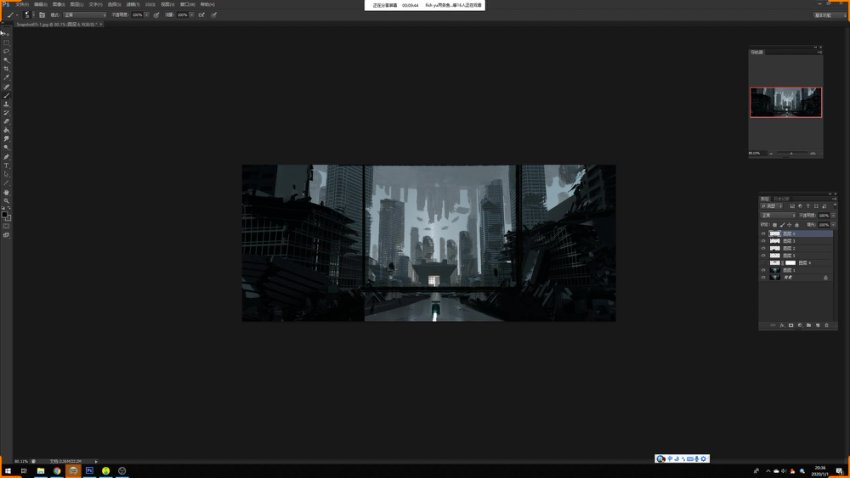Screen dimensions: 850x478
Task: Create a new layer group
Action: pos(809,325)
